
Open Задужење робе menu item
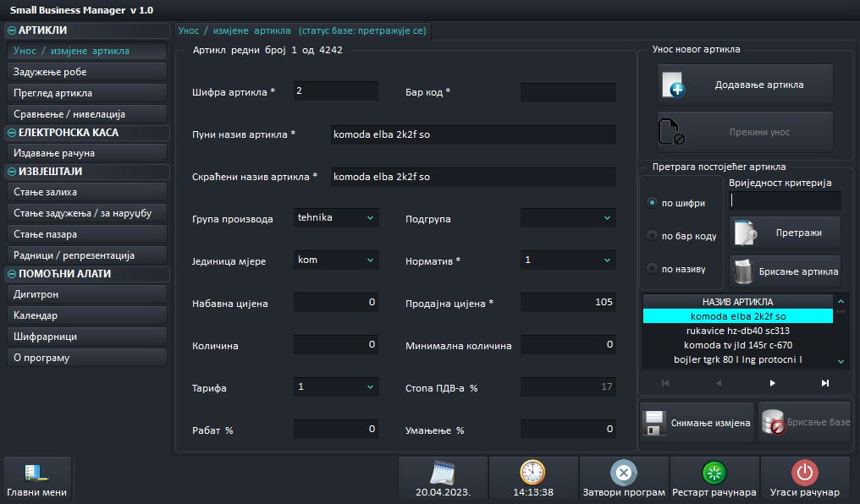coord(87,72)
